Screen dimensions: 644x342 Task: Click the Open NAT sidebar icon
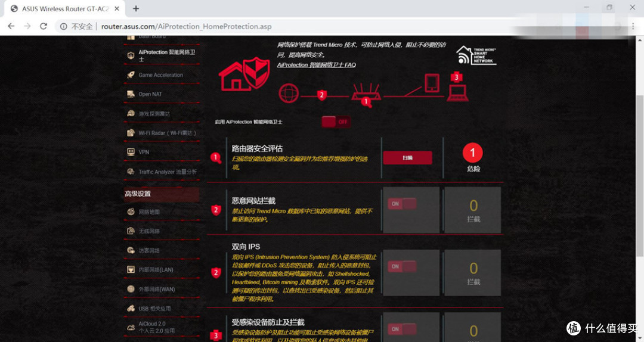pyautogui.click(x=131, y=94)
